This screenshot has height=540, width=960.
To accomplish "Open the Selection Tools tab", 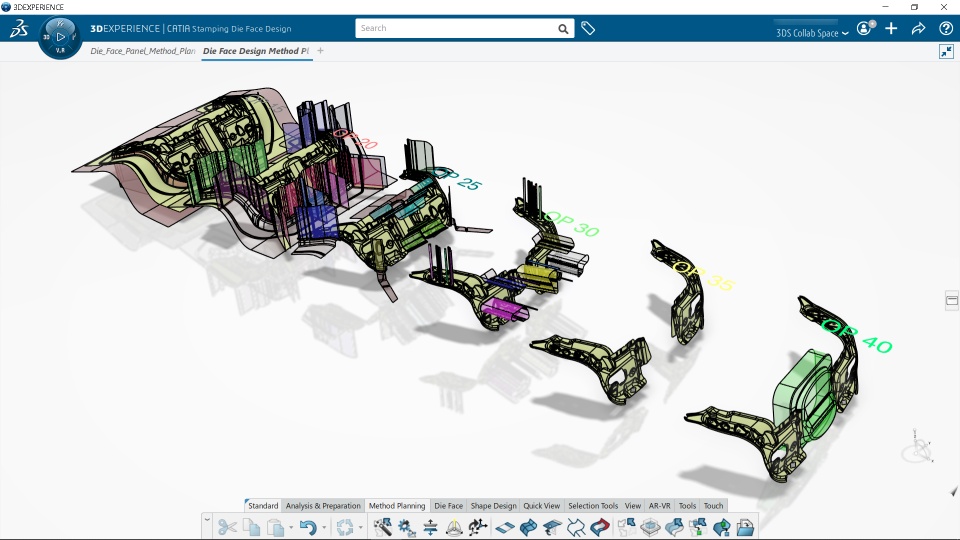I will click(x=593, y=506).
